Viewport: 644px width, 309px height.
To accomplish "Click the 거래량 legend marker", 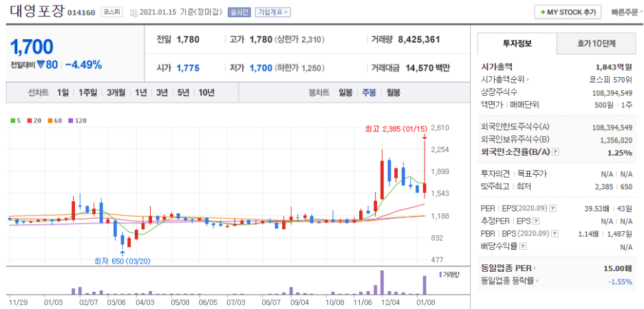I will (440, 275).
